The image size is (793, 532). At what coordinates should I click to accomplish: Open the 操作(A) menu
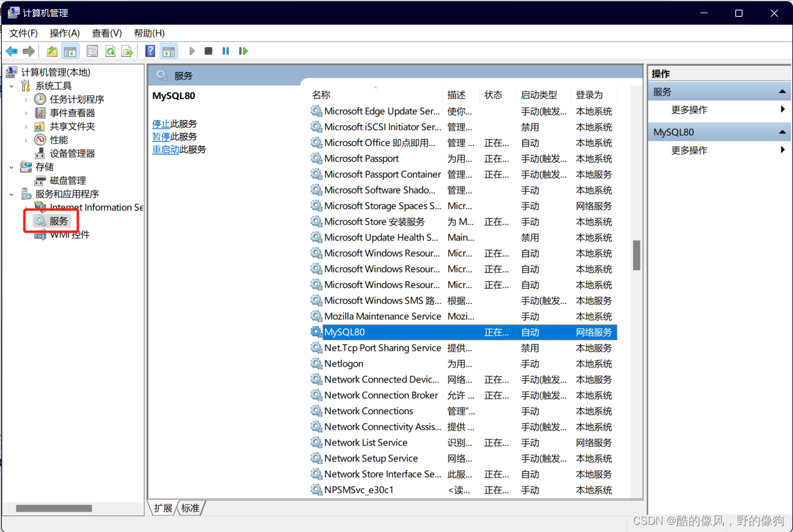[x=64, y=33]
